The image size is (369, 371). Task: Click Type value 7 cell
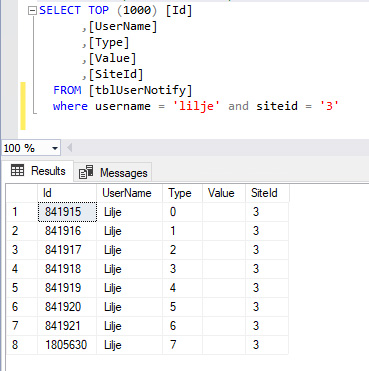pyautogui.click(x=182, y=345)
